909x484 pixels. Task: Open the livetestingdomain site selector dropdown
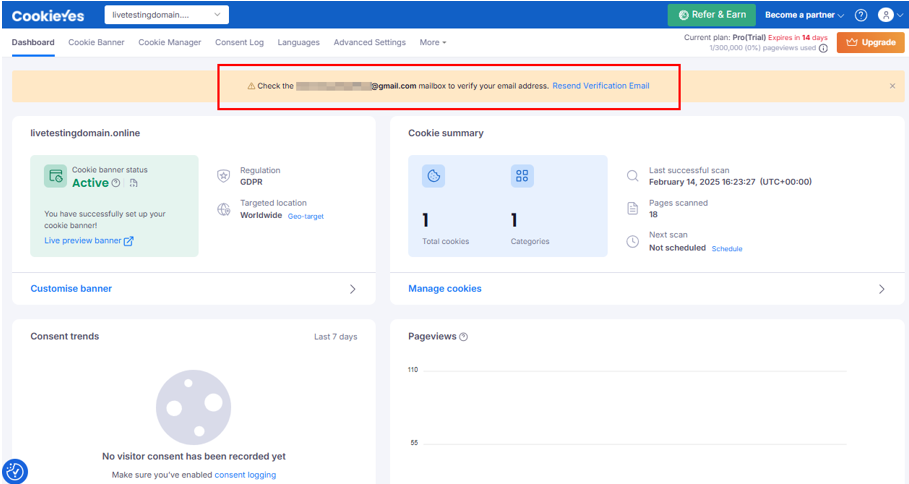click(166, 15)
